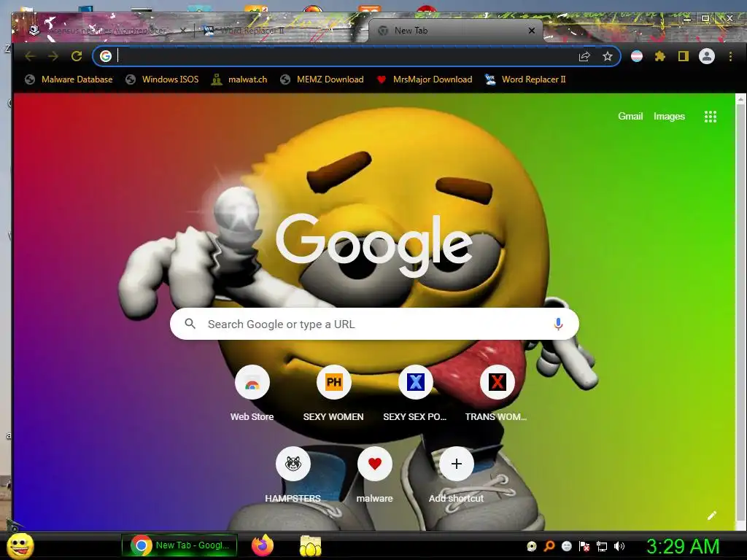Open Gmail link
This screenshot has width=747, height=560.
630,116
